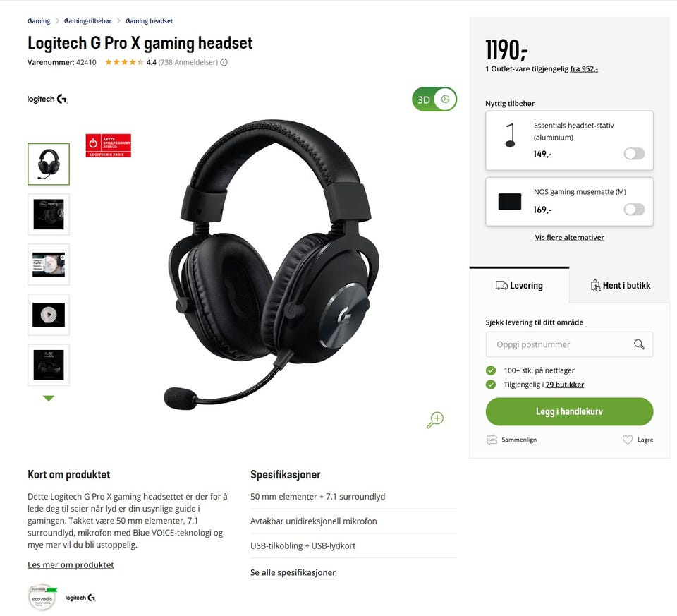Enable the NOS gaming musematte toggle
Viewport: 677px width, 616px height.
pos(634,210)
